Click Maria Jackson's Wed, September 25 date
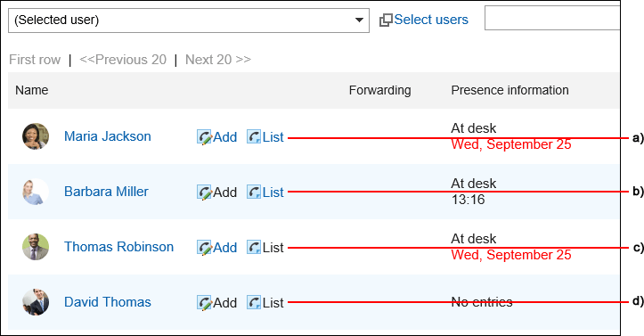 511,144
